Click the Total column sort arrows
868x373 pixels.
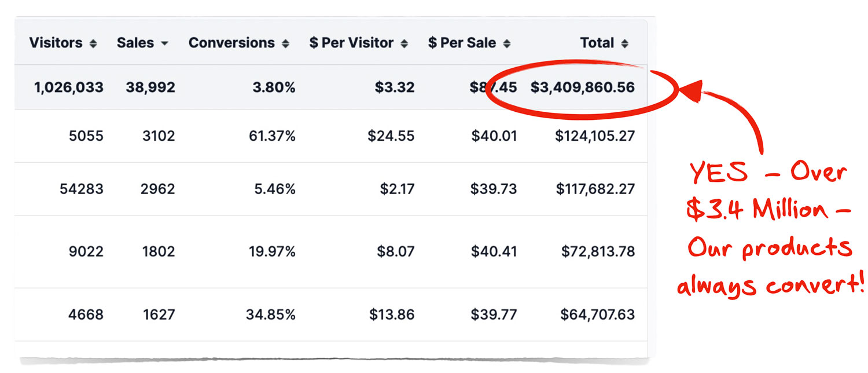tap(624, 44)
